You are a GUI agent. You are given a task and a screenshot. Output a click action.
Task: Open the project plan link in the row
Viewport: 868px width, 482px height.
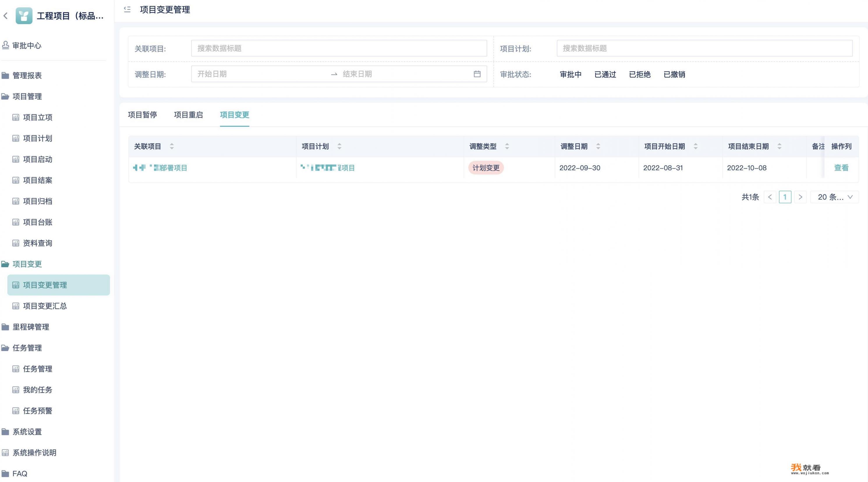coord(327,168)
